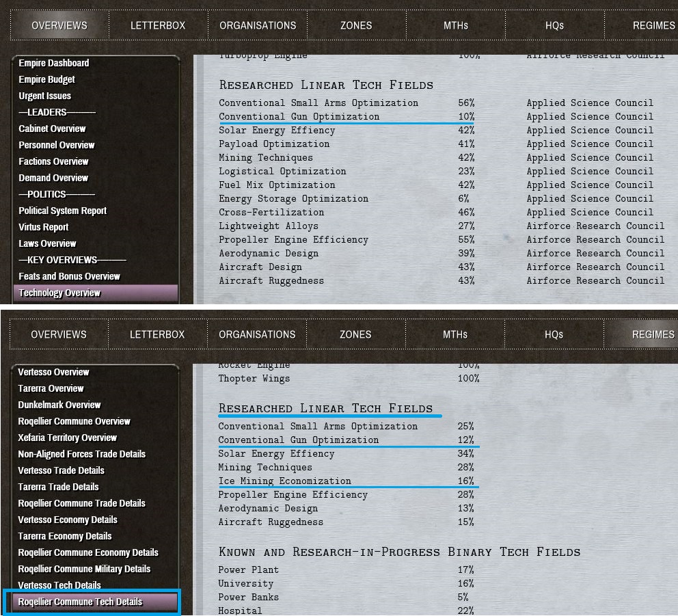This screenshot has width=678, height=616.
Task: Open HQs tab in the Technology Overview screen
Action: (554, 25)
